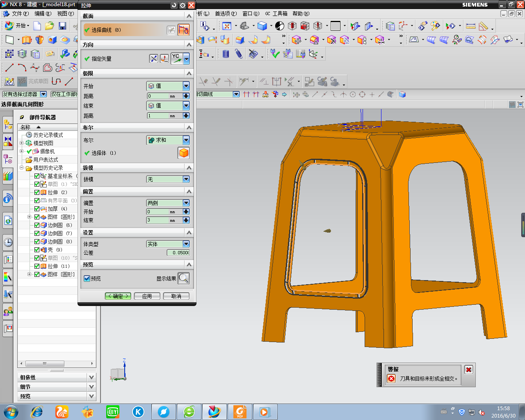Click the show result magnifier icon
The height and width of the screenshot is (420, 525).
(184, 278)
